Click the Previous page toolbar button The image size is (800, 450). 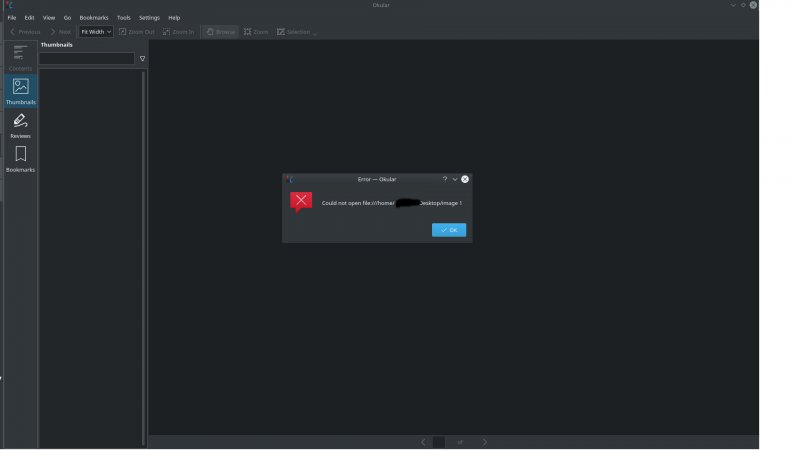(x=25, y=32)
